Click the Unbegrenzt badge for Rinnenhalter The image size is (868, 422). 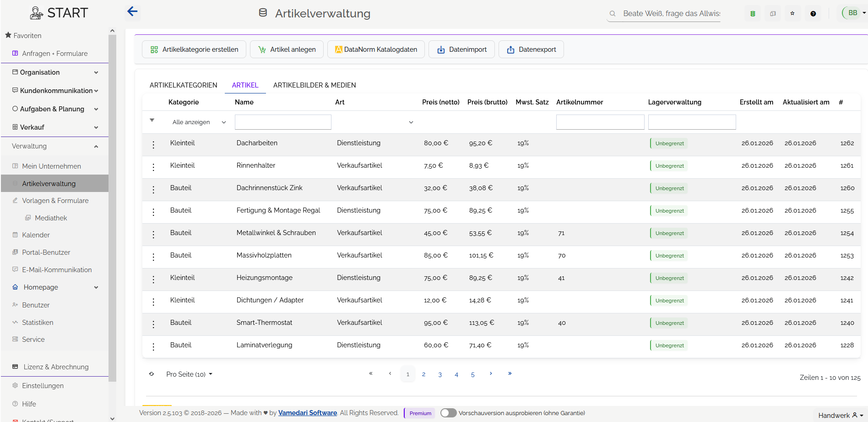668,165
